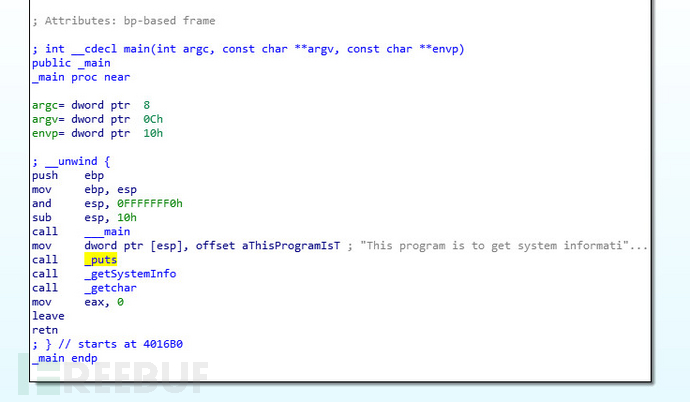This screenshot has height=402, width=690.
Task: Click the 'public _main' line
Action: [x=71, y=63]
